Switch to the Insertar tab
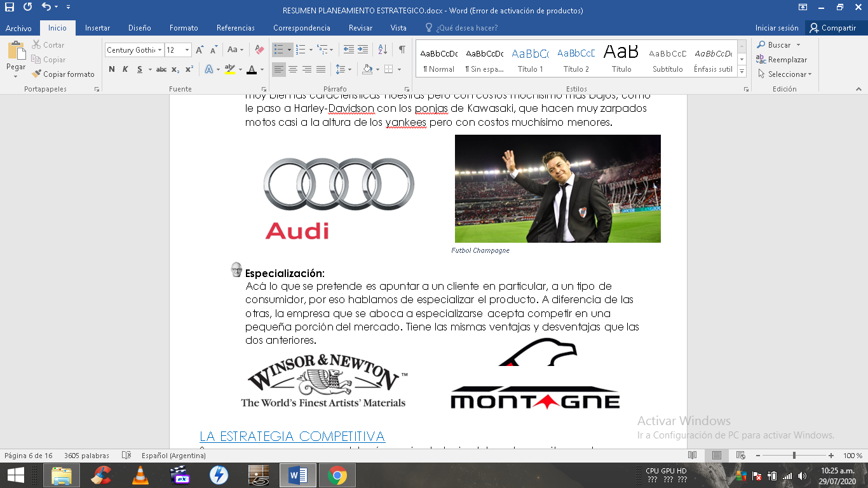The width and height of the screenshot is (868, 488). coord(97,28)
